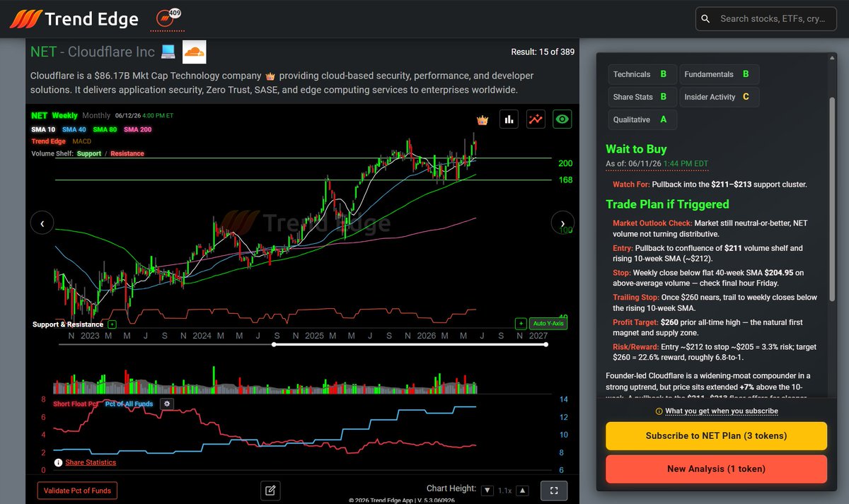Go to previous stock result arrow
This screenshot has width=849, height=504.
[42, 223]
